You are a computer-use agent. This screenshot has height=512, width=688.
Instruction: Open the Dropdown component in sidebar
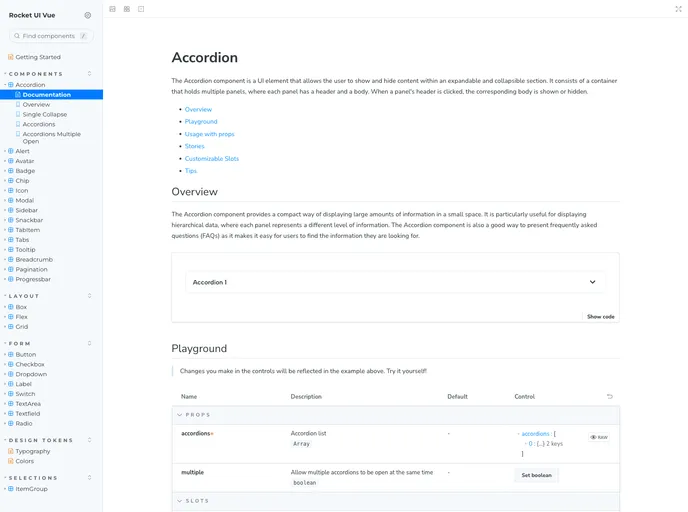[x=31, y=374]
